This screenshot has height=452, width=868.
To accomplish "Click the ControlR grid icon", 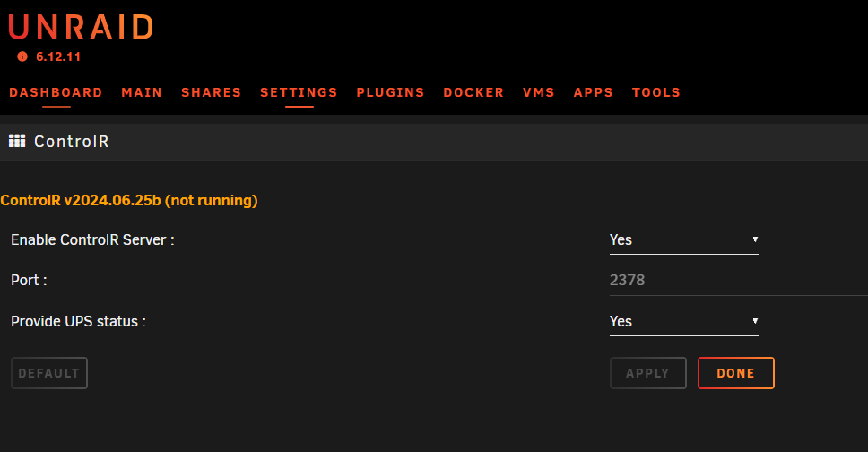I will click(x=17, y=142).
